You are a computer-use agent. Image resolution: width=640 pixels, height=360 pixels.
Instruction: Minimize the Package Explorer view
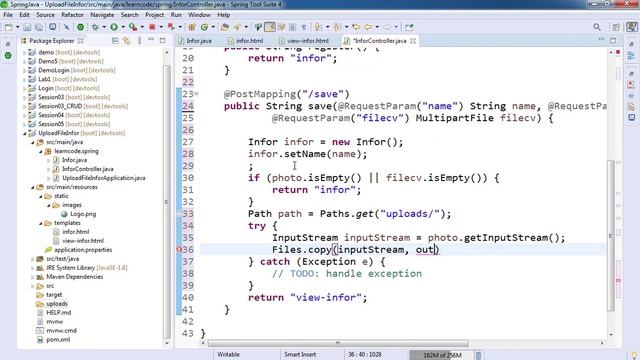point(151,40)
